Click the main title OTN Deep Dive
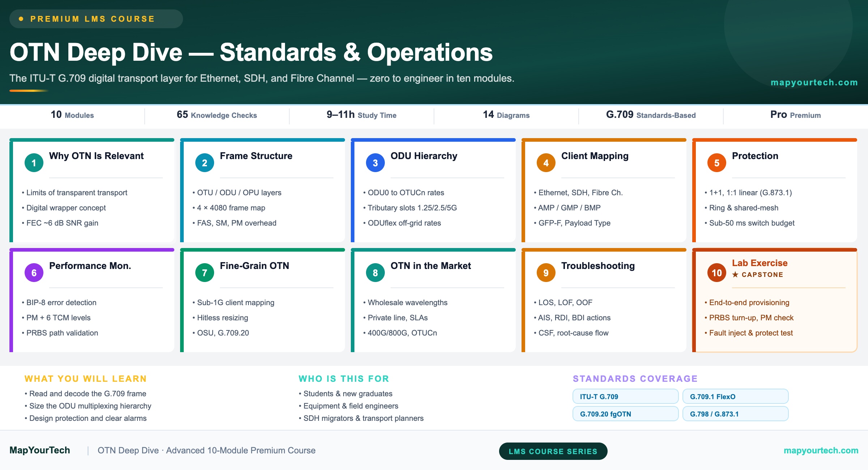 pos(251,52)
